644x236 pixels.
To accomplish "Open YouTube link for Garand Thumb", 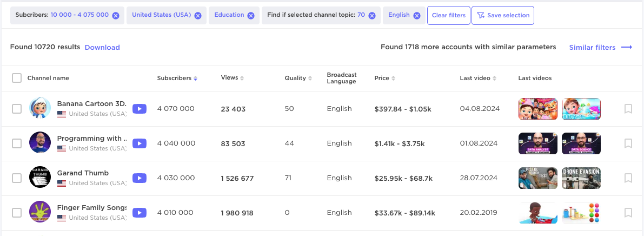I will (140, 178).
